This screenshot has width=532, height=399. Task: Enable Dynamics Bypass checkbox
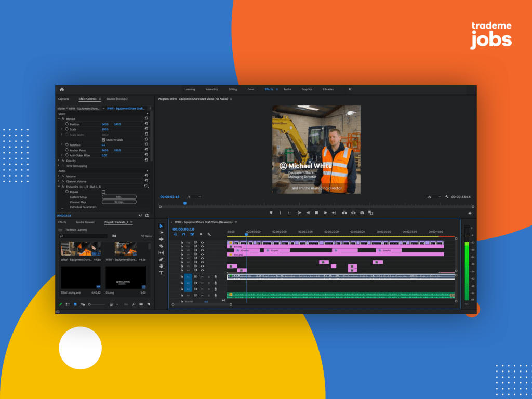click(x=103, y=192)
